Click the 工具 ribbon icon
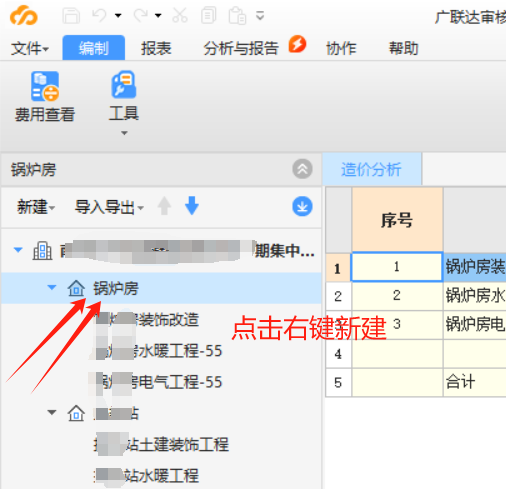This screenshot has height=489, width=506. (x=124, y=84)
